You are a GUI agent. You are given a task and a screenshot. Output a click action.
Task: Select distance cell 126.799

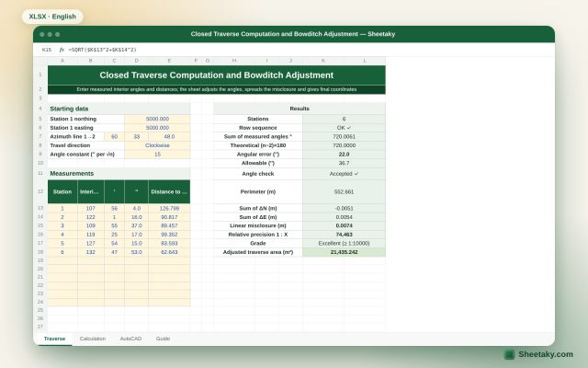click(x=169, y=209)
